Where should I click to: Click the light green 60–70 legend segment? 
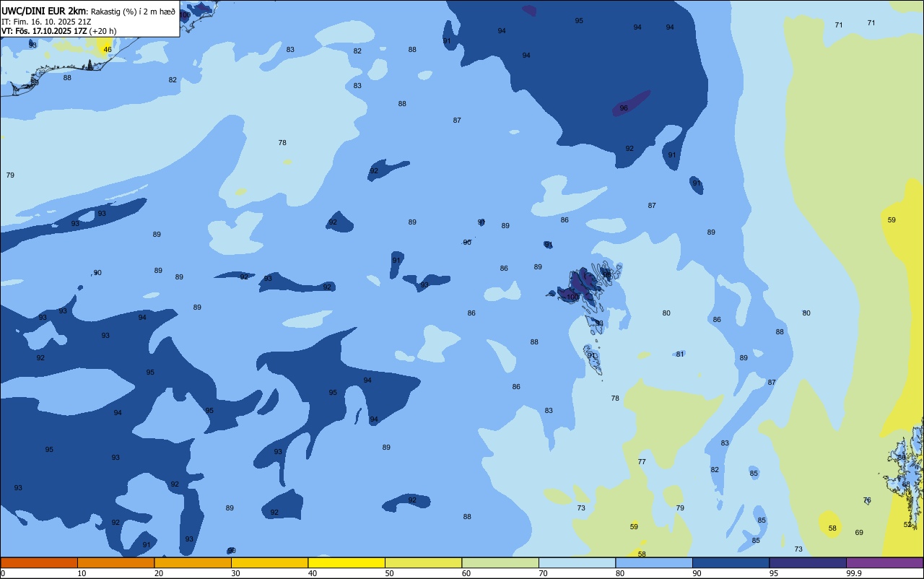[x=500, y=562]
